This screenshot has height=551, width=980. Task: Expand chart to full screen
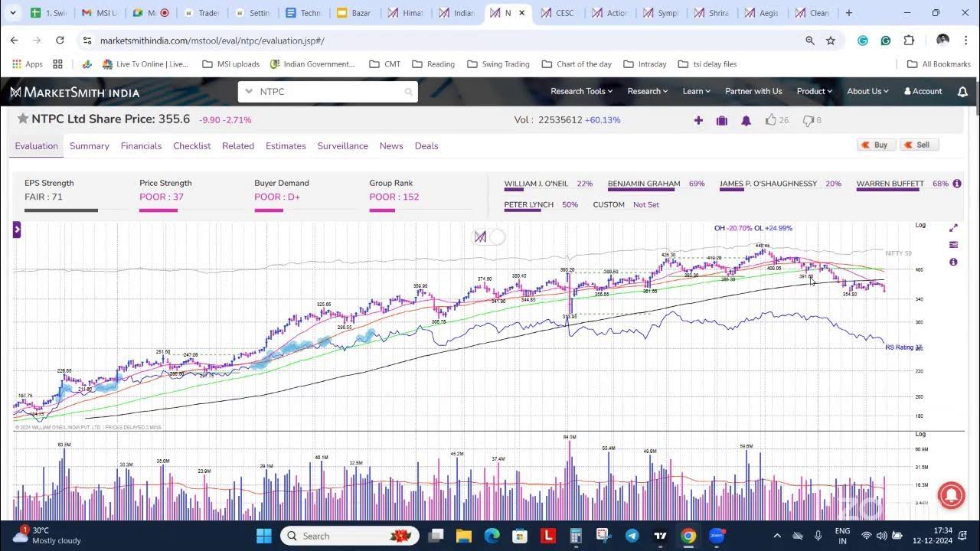[x=953, y=228]
